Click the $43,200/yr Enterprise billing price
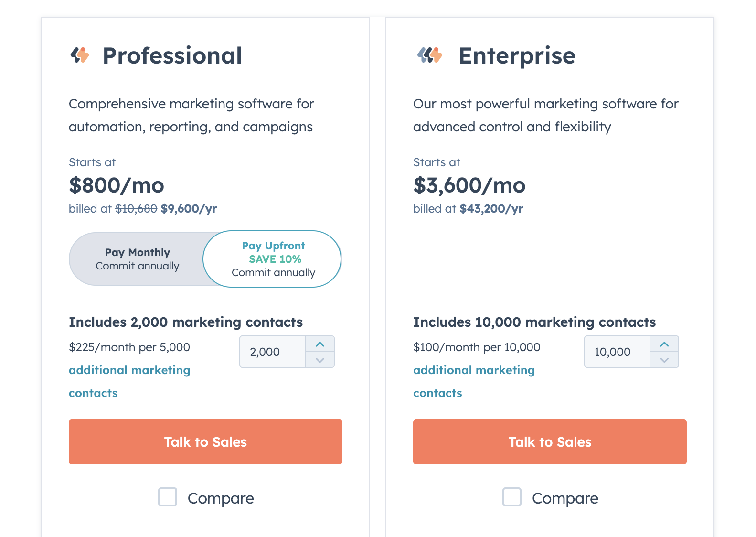Image resolution: width=756 pixels, height=537 pixels. tap(491, 209)
